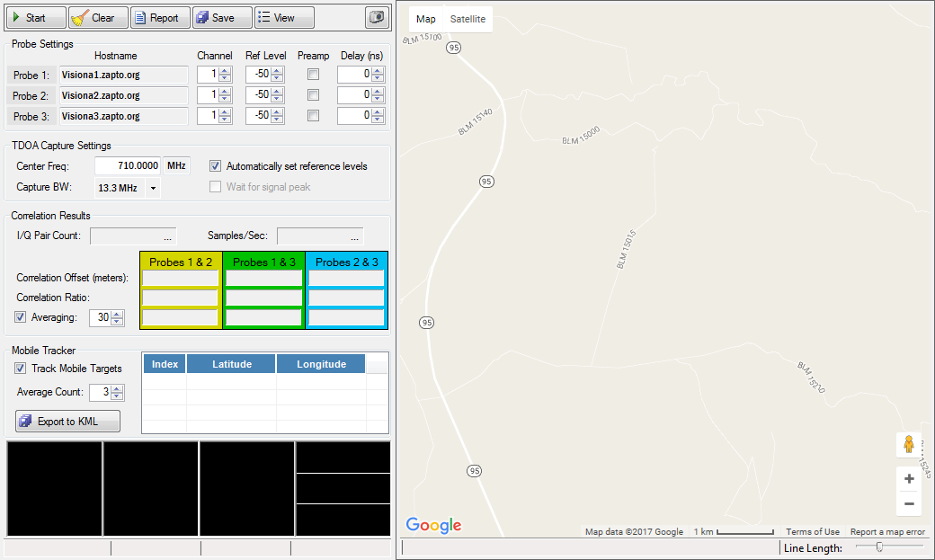Image resolution: width=935 pixels, height=560 pixels.
Task: Open the Capture BW dropdown
Action: (153, 188)
